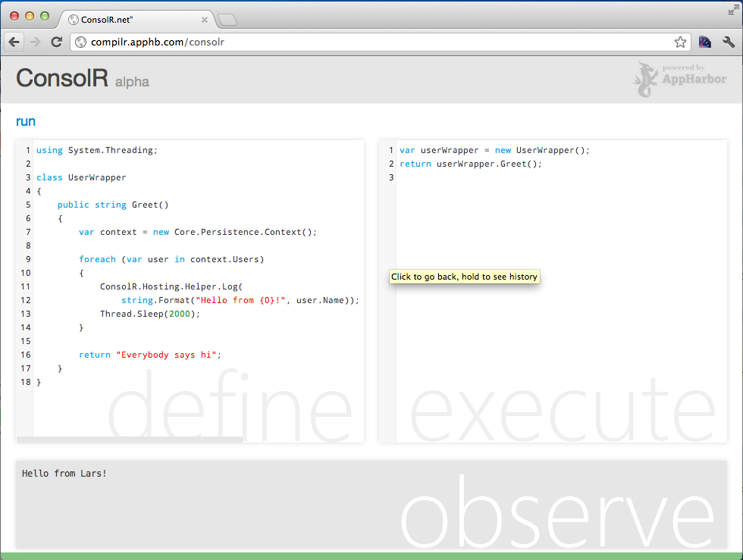The image size is (743, 560).
Task: Click the browser back arrow button
Action: 14,42
